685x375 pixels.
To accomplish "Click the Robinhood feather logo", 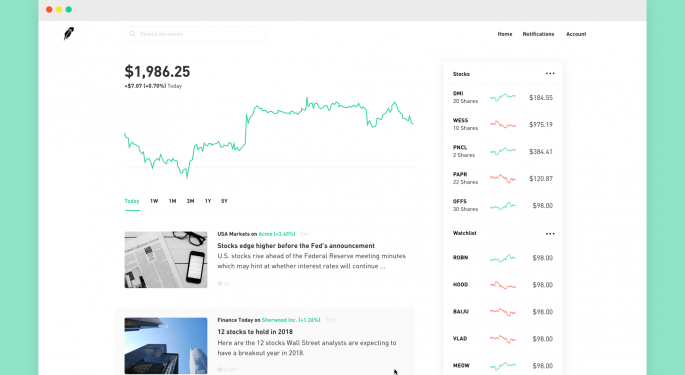I will point(69,33).
